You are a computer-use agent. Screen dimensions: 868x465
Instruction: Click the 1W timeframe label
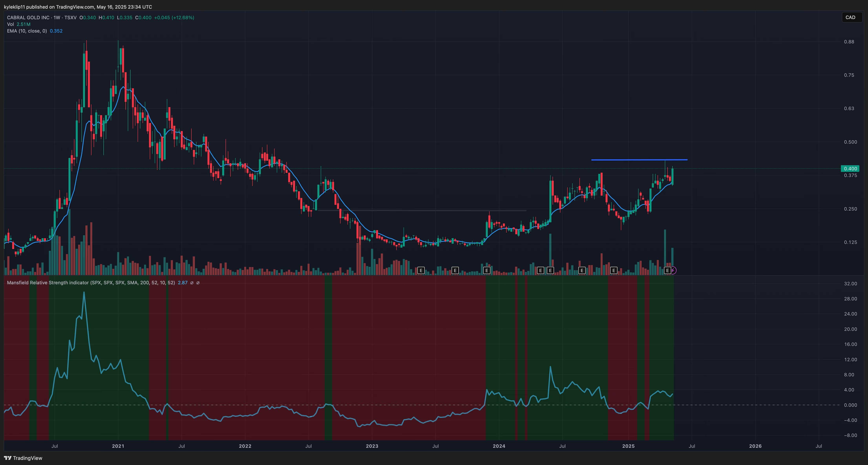[57, 17]
